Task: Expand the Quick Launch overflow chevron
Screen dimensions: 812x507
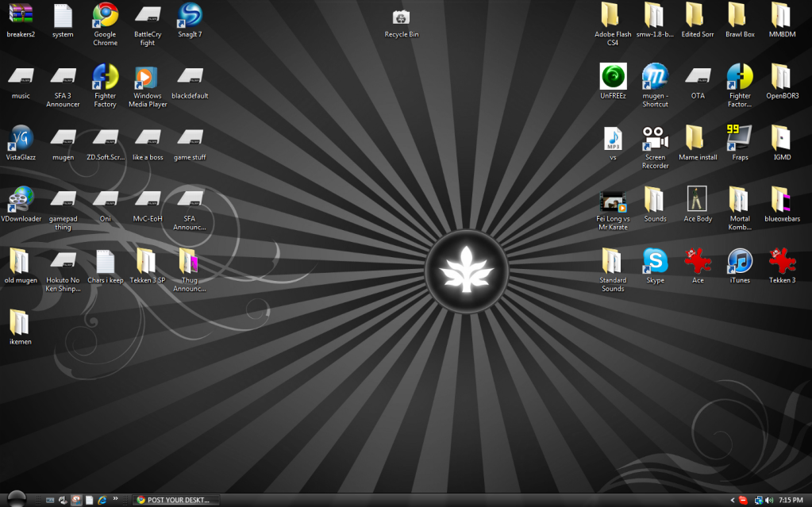Action: [x=116, y=498]
